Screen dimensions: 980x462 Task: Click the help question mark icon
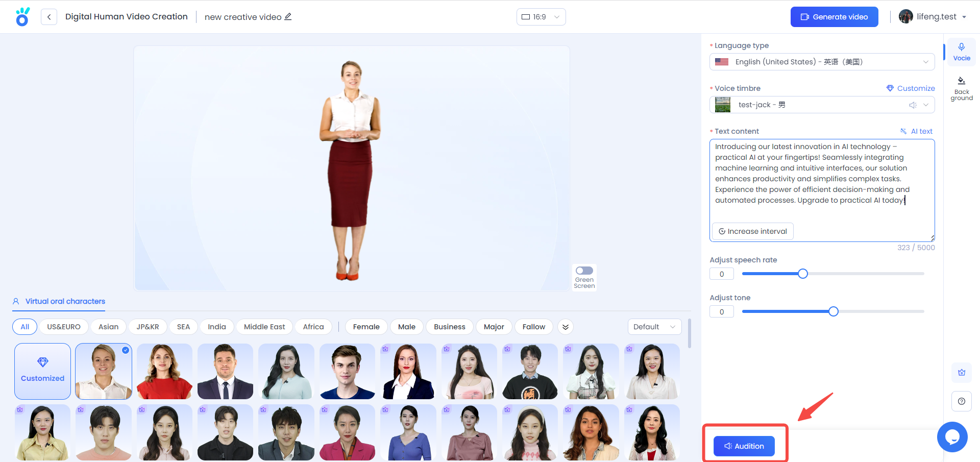pos(962,401)
